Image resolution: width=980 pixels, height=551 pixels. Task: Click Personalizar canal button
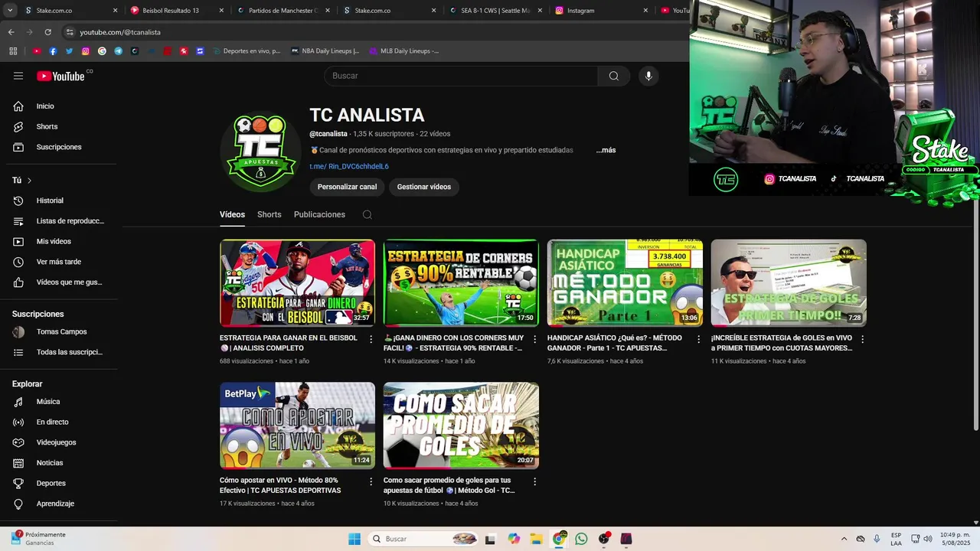347,187
